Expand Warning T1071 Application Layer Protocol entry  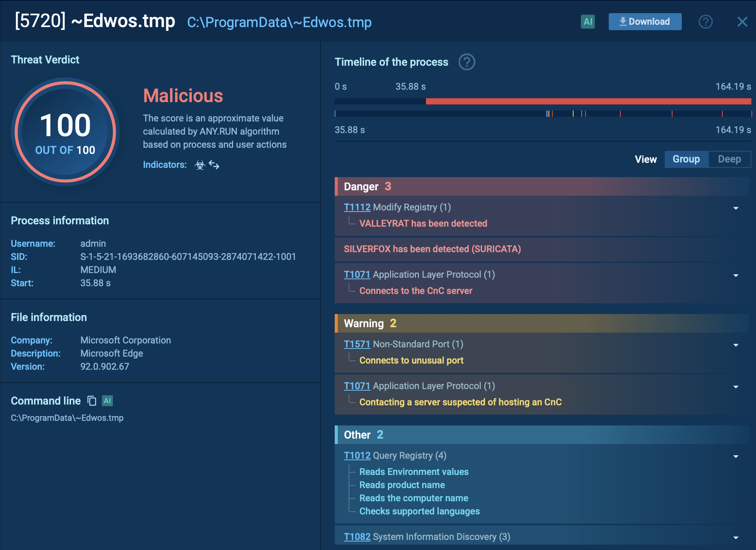tap(736, 387)
